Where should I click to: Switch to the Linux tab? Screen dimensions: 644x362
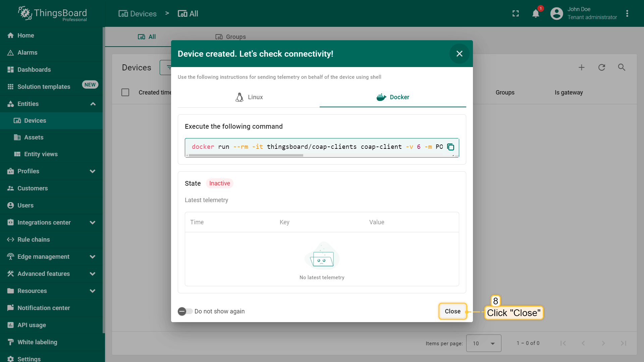(249, 97)
